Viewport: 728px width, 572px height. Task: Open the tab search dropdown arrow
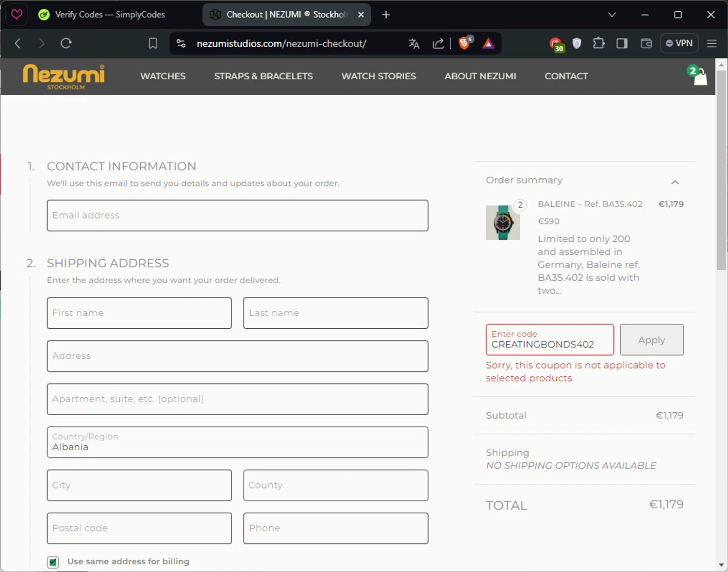[x=612, y=15]
